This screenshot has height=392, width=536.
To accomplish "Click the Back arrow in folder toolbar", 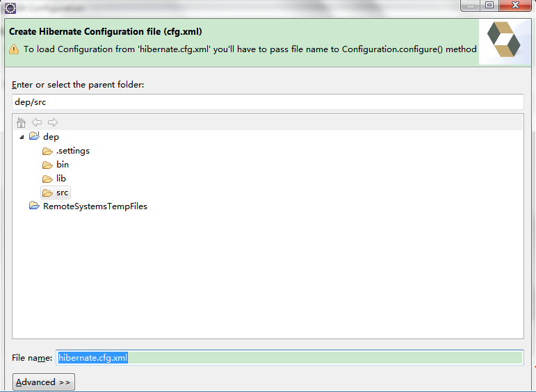I will click(37, 122).
